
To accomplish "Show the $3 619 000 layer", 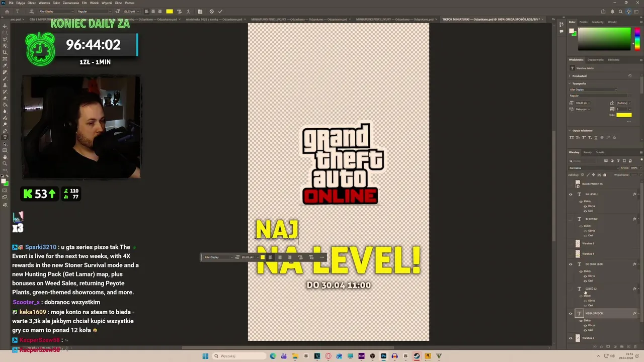I will pos(571,219).
